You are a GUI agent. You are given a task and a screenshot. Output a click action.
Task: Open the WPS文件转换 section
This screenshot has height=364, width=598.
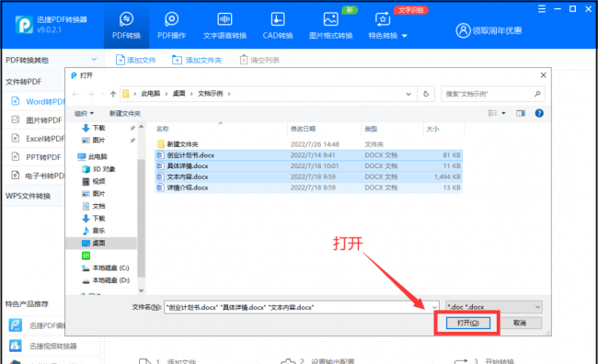click(29, 196)
